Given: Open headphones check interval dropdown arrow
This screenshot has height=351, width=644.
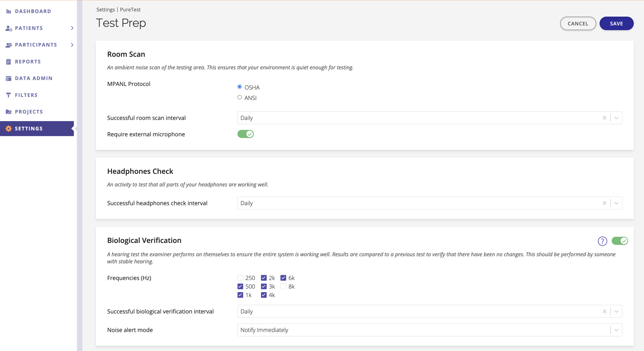Looking at the screenshot, I should click(616, 203).
